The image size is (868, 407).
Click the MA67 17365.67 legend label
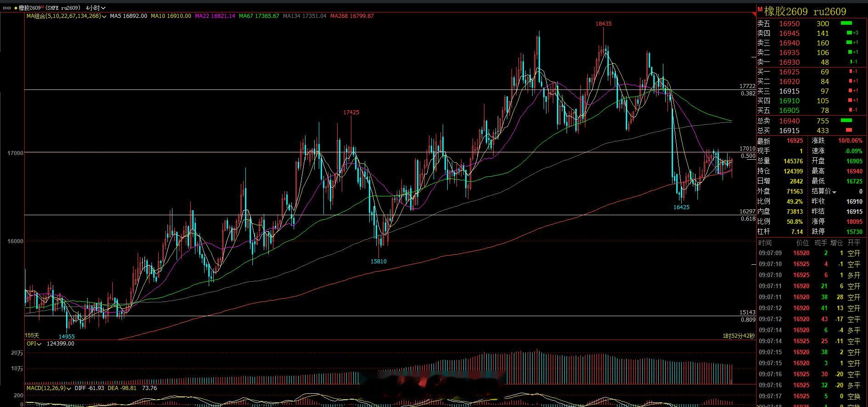click(x=259, y=16)
